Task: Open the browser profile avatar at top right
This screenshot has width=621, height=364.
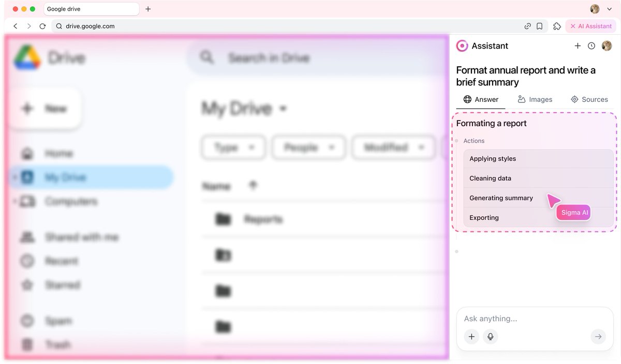Action: coord(595,9)
